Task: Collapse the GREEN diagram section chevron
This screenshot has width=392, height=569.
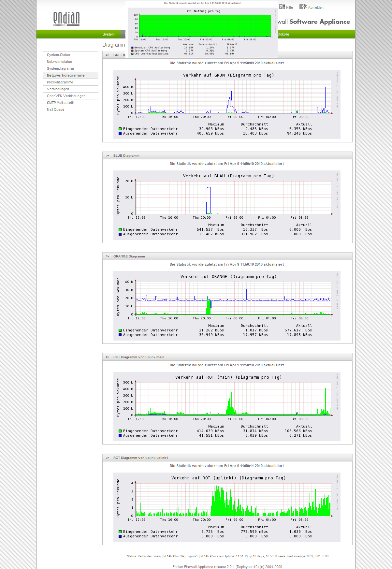Action: pyautogui.click(x=108, y=55)
